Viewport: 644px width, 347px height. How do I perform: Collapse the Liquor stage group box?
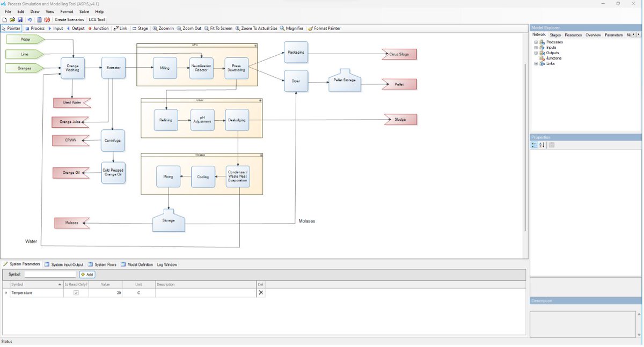pos(260,100)
